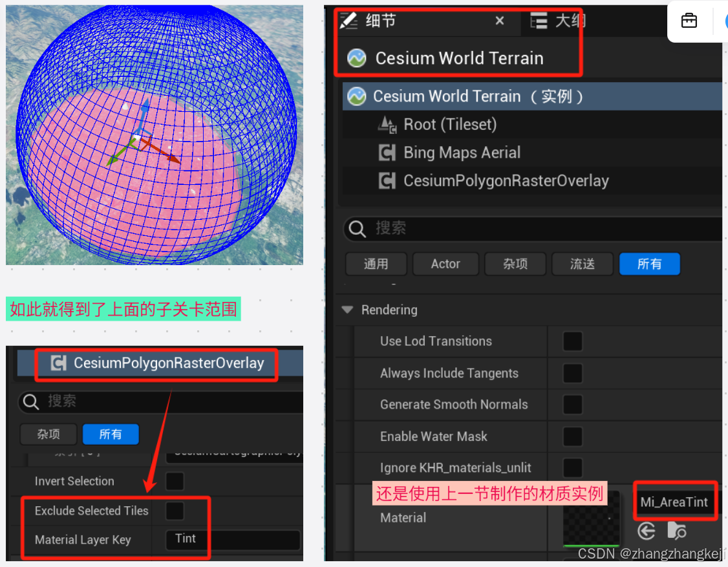Click the 'Material' property label
Image resolution: width=728 pixels, height=567 pixels.
[x=403, y=518]
